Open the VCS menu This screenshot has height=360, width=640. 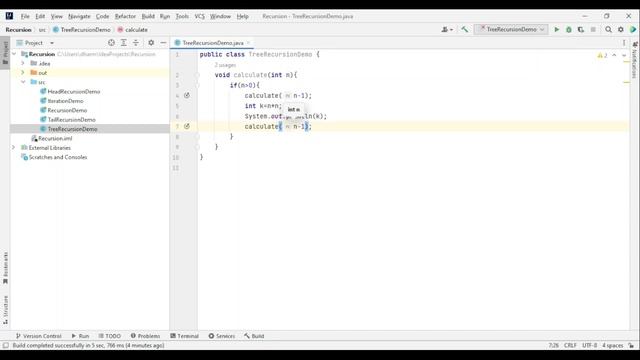pos(199,16)
